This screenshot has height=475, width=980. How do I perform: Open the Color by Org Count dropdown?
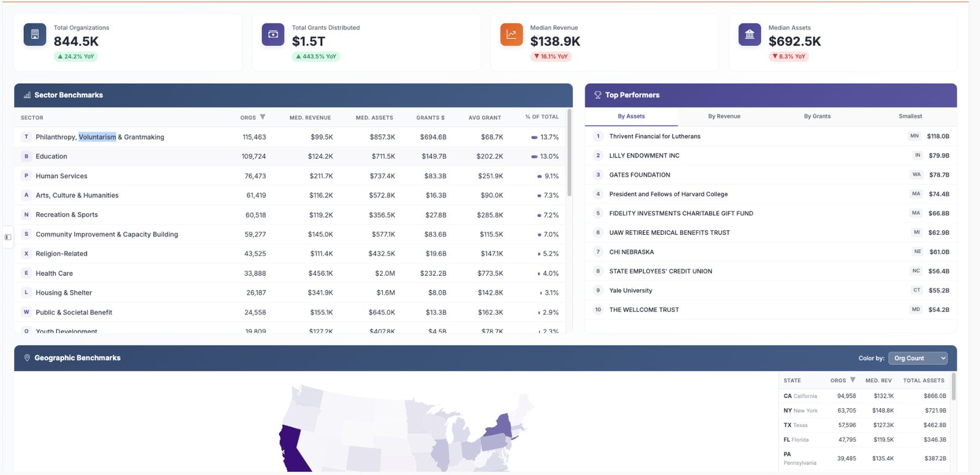pyautogui.click(x=918, y=358)
